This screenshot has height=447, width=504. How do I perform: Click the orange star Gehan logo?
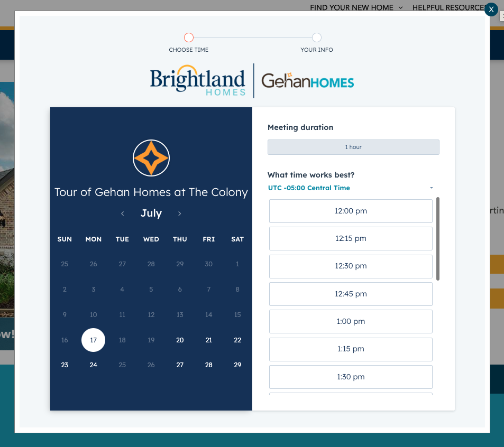tap(151, 158)
